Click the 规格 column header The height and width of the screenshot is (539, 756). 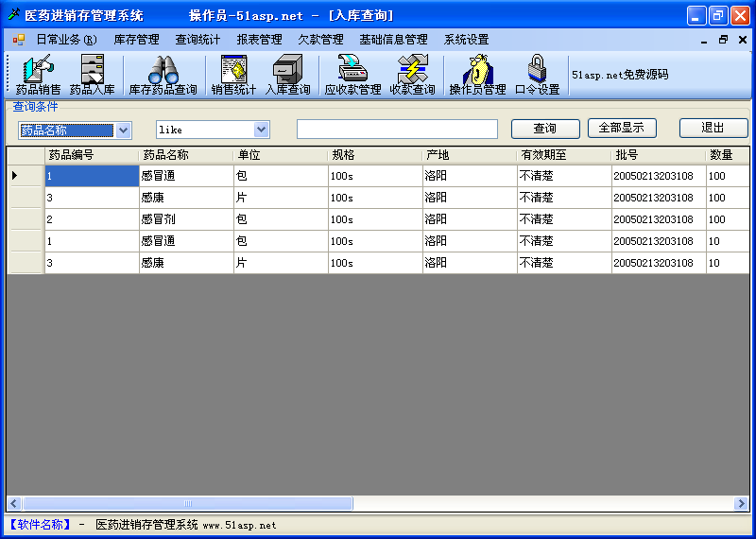[375, 155]
